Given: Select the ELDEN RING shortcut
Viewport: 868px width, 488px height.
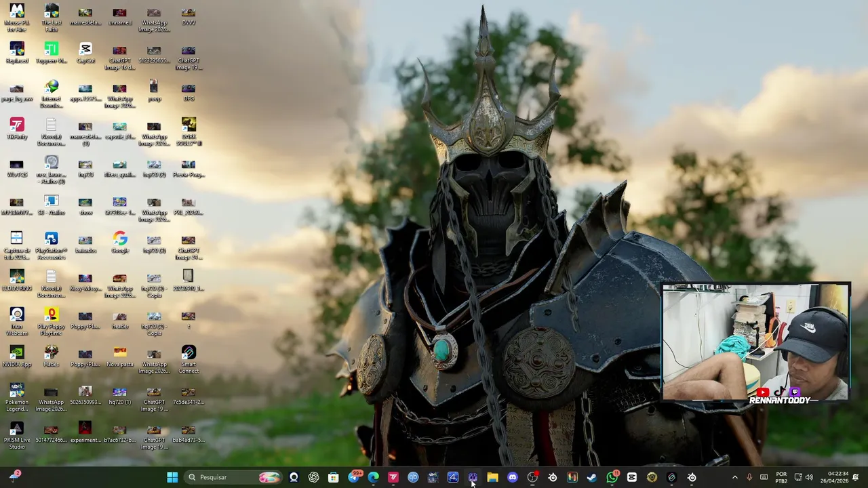Looking at the screenshot, I should click(17, 281).
